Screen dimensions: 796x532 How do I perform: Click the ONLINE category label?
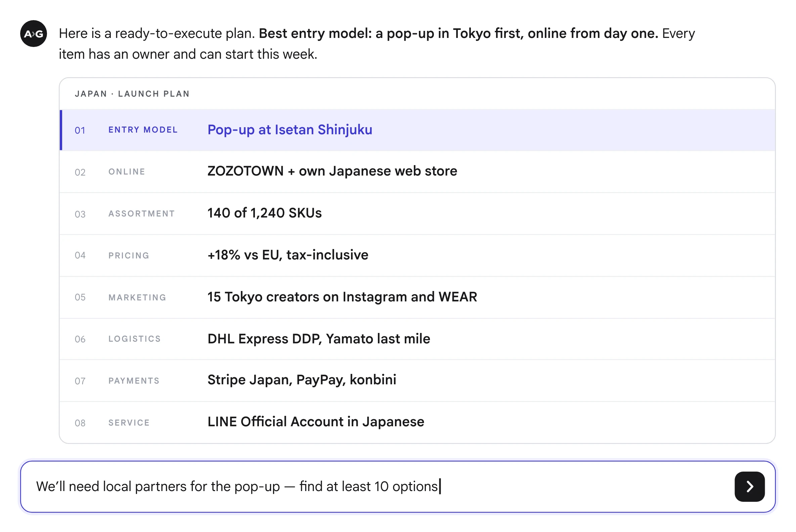tap(127, 172)
